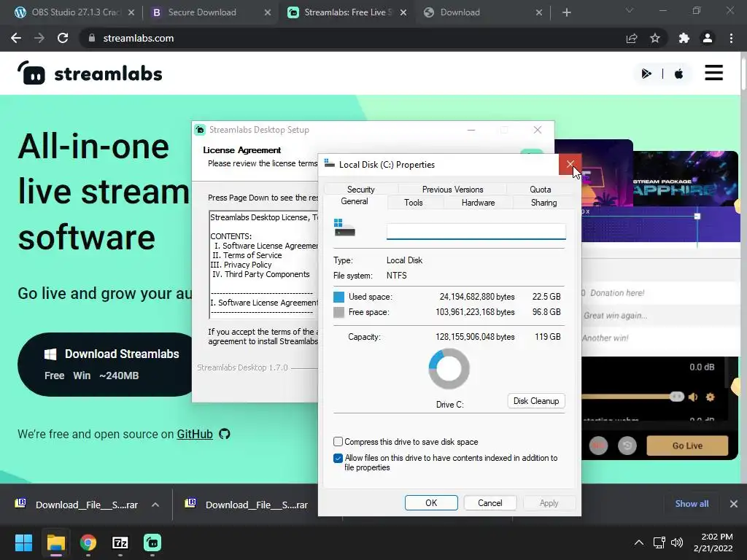
Task: Open the browser extensions puzzle icon
Action: pos(684,38)
